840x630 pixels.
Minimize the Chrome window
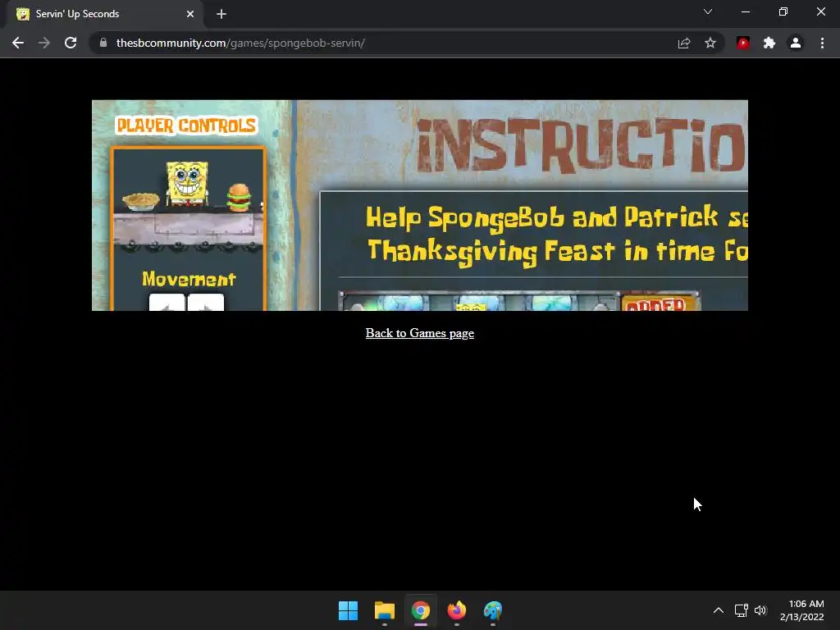click(x=745, y=11)
